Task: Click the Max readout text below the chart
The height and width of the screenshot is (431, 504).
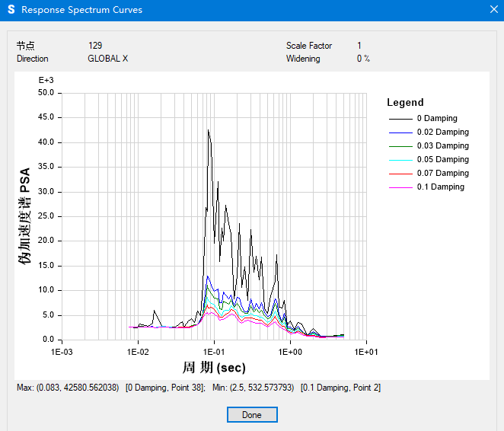Action: pos(68,388)
